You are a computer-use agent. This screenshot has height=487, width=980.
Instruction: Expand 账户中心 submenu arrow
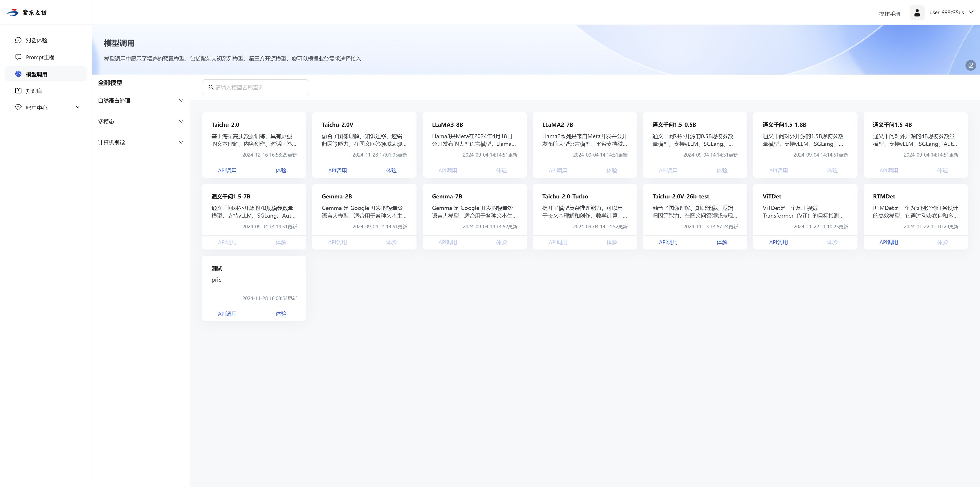coord(78,107)
